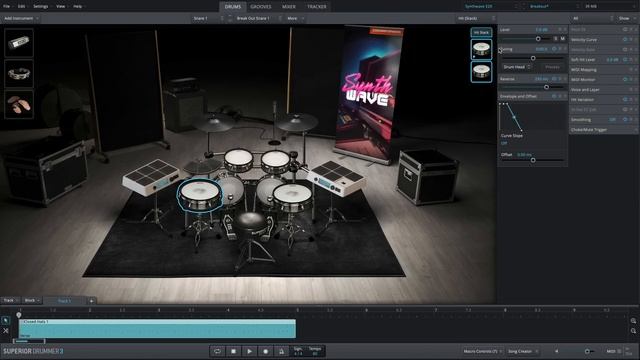The image size is (640, 360).
Task: Mute the instrument with M button
Action: coord(562,39)
